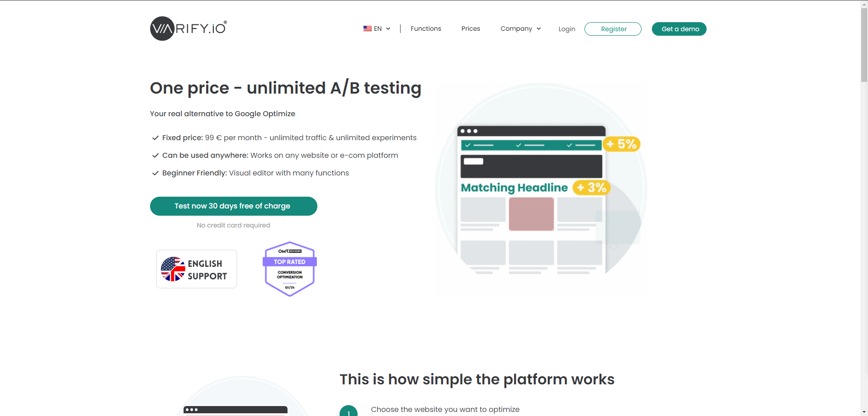Click the +3% yellow badge beside headline
The height and width of the screenshot is (416, 868).
pyautogui.click(x=592, y=188)
